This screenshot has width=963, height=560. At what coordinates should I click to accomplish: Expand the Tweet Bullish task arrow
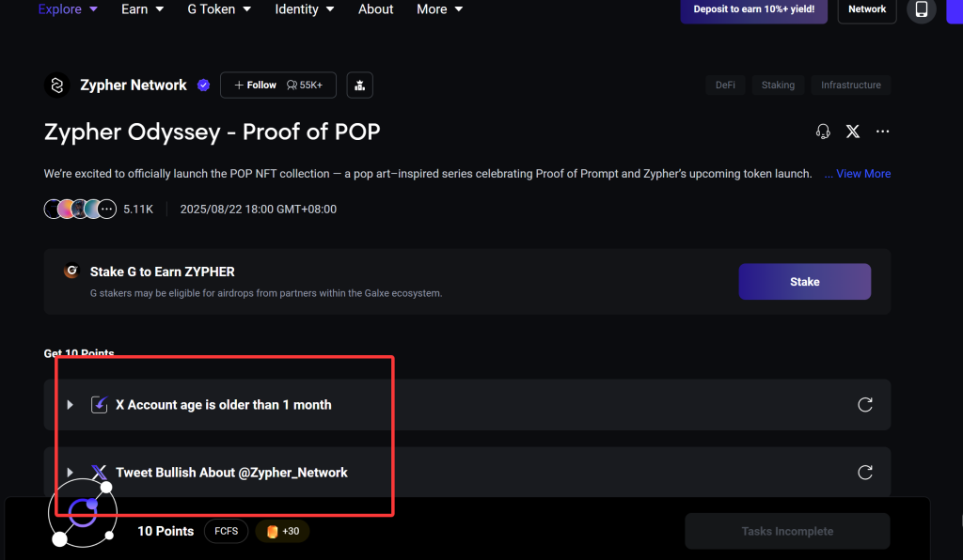pyautogui.click(x=70, y=473)
